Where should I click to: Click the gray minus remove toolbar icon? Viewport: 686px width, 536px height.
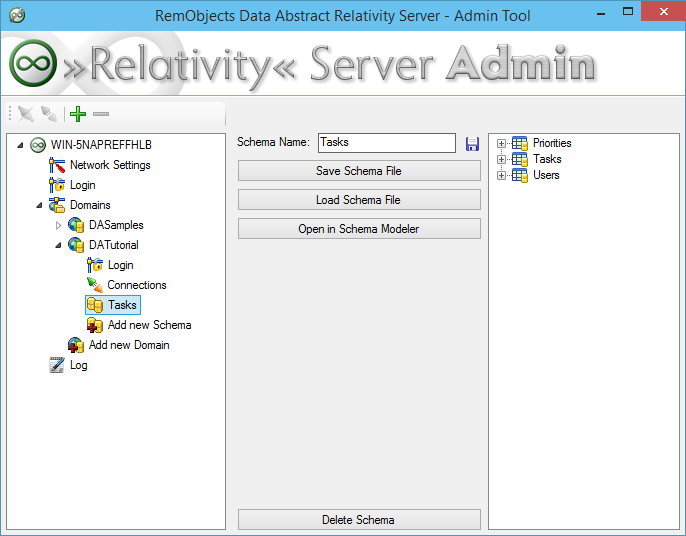coord(101,114)
